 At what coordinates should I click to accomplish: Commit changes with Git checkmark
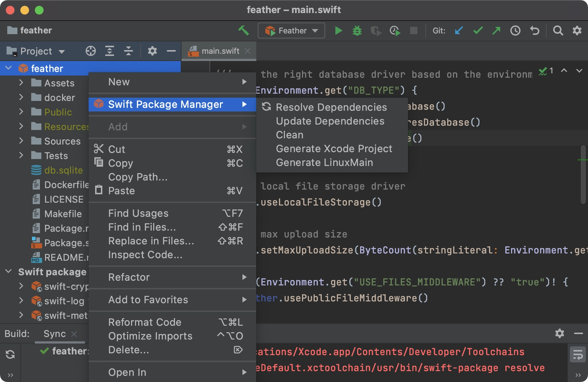point(478,31)
